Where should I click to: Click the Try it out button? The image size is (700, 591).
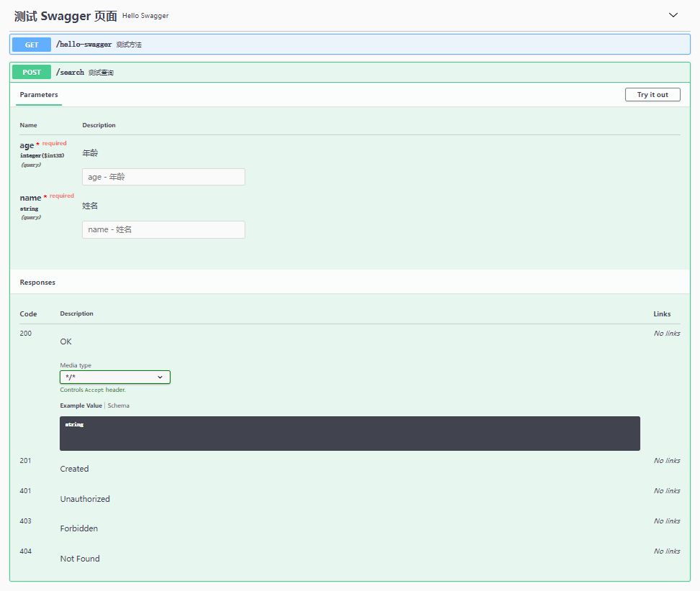tap(653, 95)
